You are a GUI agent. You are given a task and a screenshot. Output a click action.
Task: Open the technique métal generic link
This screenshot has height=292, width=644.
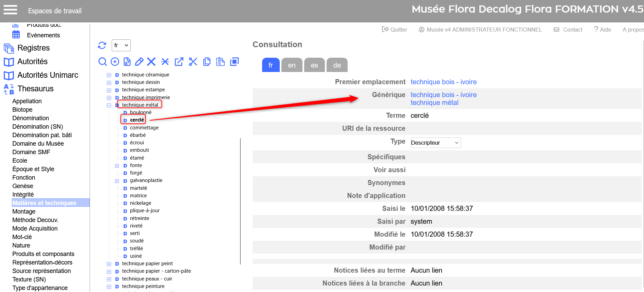click(x=434, y=103)
